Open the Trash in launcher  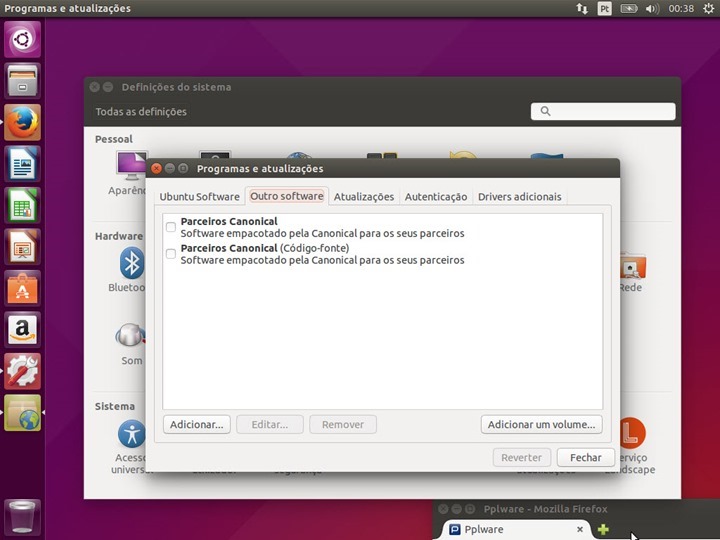point(22,517)
